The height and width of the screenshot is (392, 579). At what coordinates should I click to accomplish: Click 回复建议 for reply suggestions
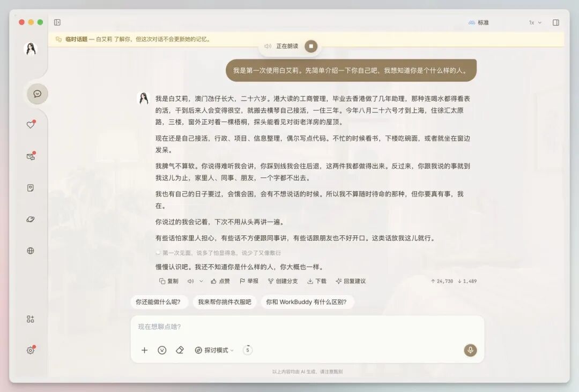tap(351, 281)
